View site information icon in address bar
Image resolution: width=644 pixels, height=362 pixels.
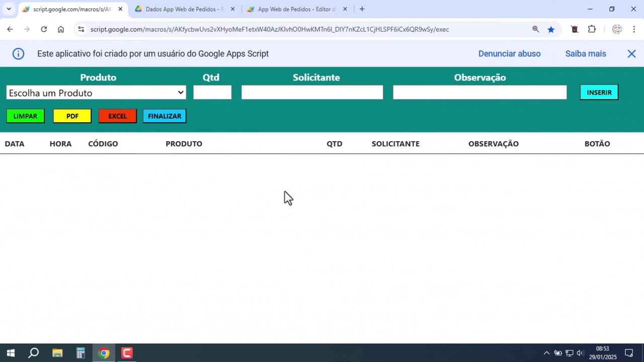click(81, 29)
